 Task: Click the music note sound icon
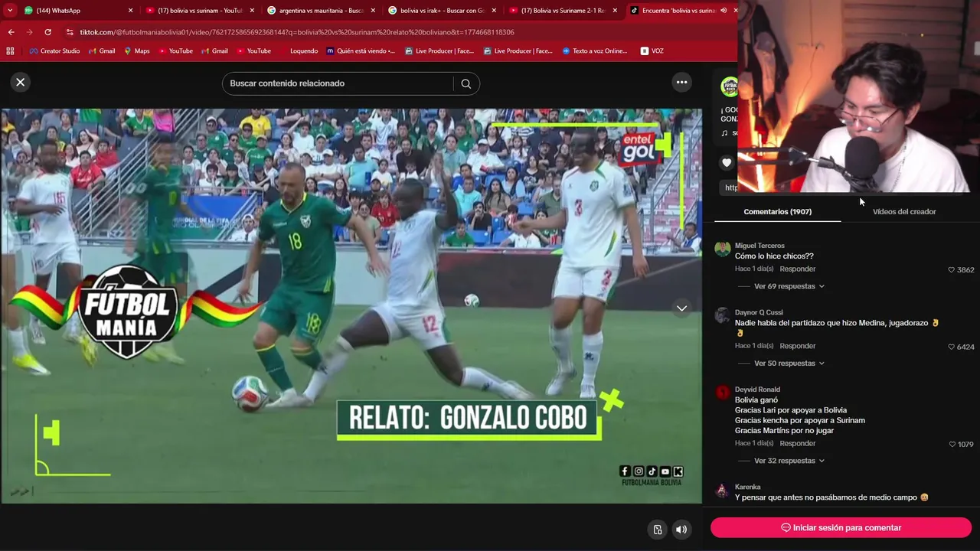[724, 133]
